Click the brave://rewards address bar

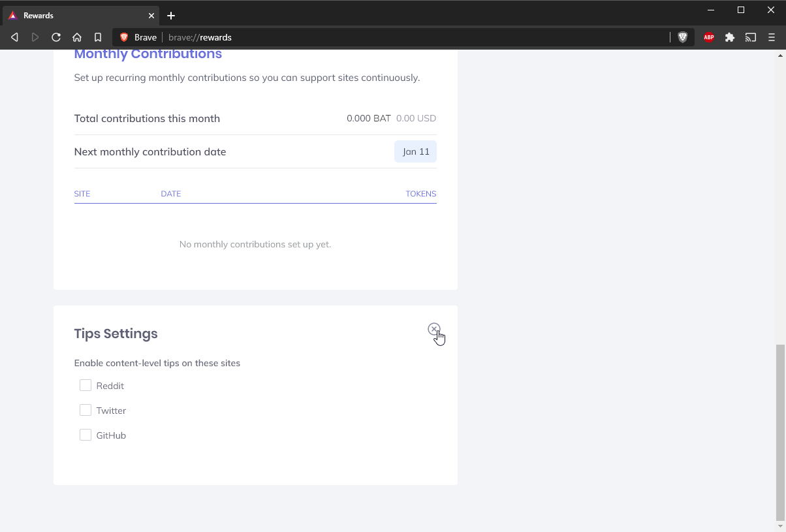point(392,37)
